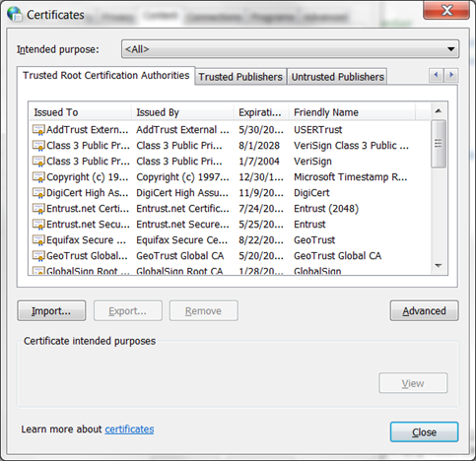
Task: Click the GeoTrust Global... certificate icon
Action: (x=38, y=256)
